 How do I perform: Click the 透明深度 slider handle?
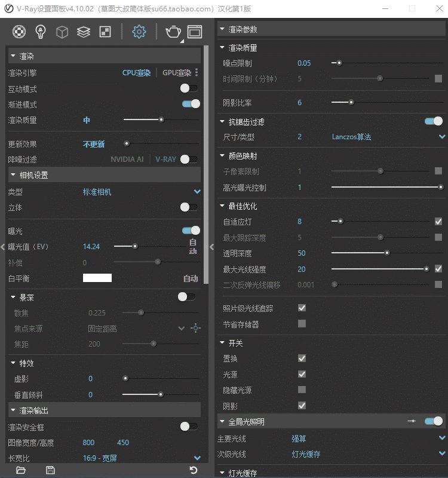pyautogui.click(x=387, y=253)
